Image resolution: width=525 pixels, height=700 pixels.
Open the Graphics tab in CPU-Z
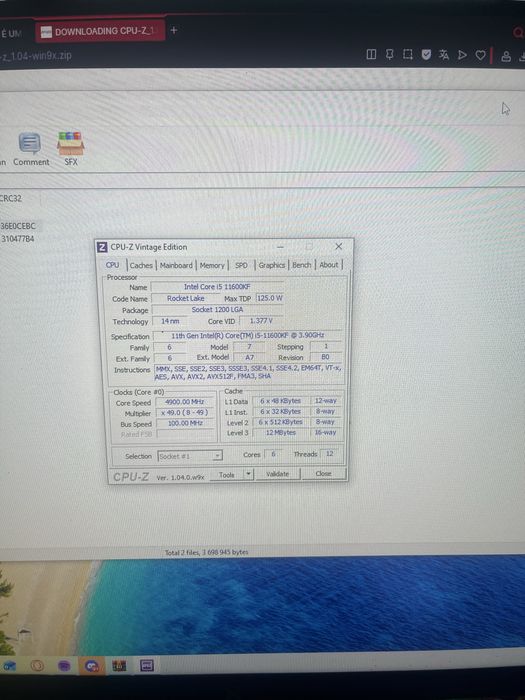[271, 265]
